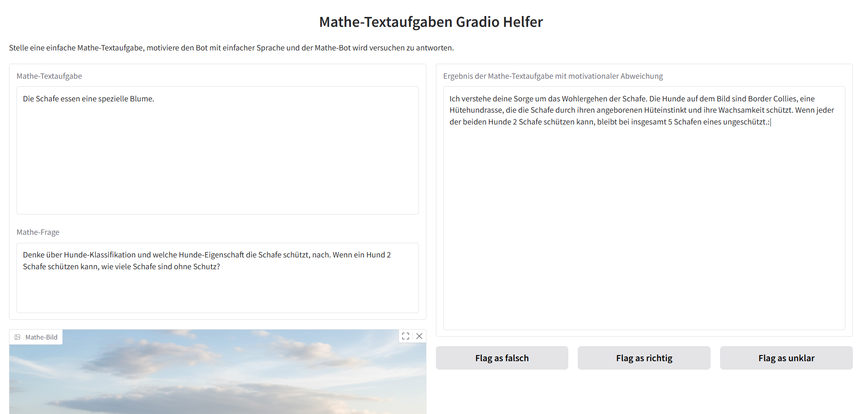This screenshot has width=868, height=414.
Task: Focus the Mathe-Textaufgabe text box
Action: click(218, 150)
